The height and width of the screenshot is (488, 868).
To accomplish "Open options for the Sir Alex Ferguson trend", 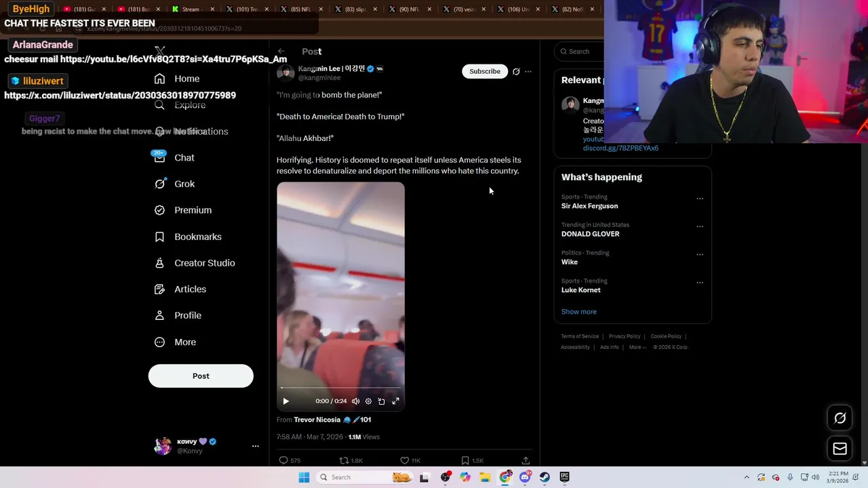I will pos(700,199).
